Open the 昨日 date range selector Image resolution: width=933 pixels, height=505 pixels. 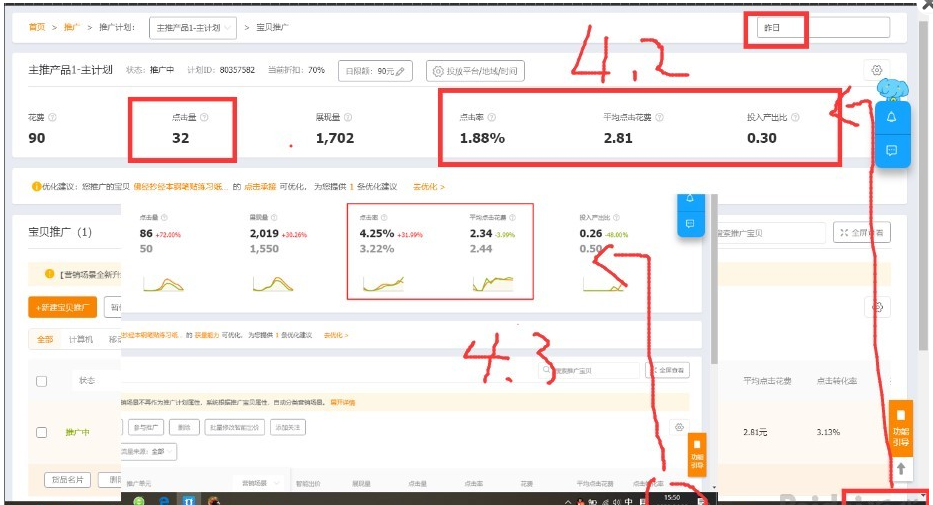point(823,27)
